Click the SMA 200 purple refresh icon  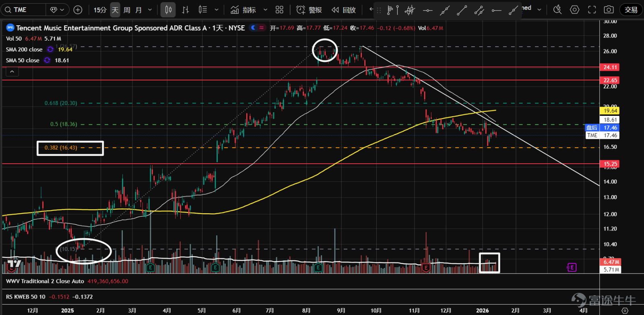point(50,49)
